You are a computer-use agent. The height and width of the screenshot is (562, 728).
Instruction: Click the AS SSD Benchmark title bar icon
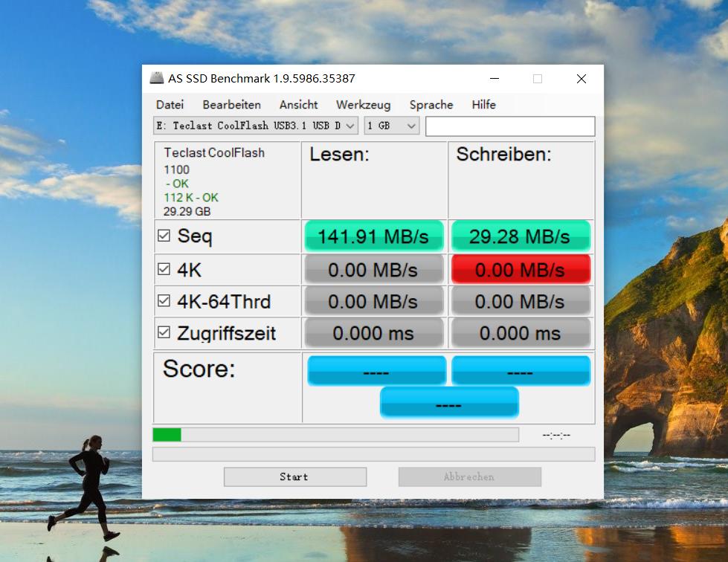157,78
